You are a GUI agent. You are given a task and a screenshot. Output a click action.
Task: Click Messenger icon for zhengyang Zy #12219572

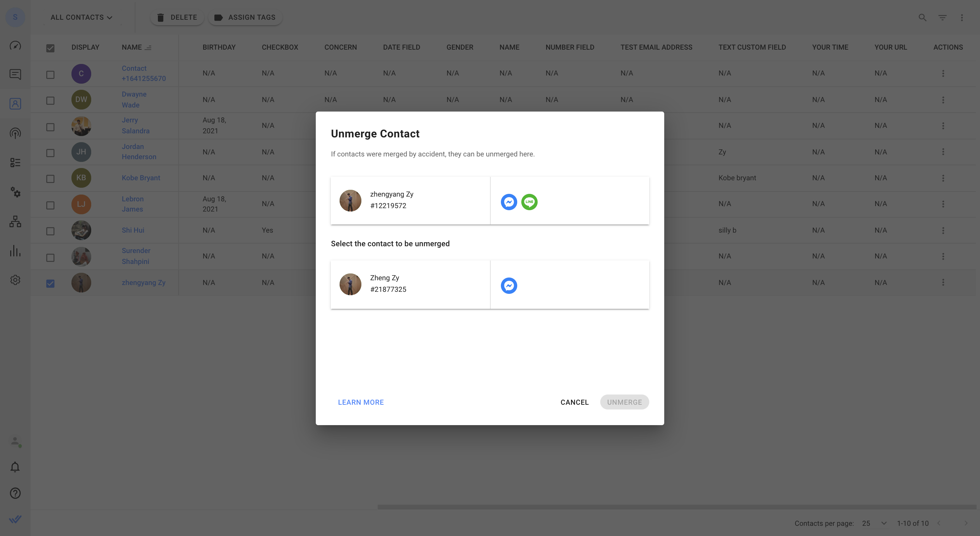tap(509, 202)
